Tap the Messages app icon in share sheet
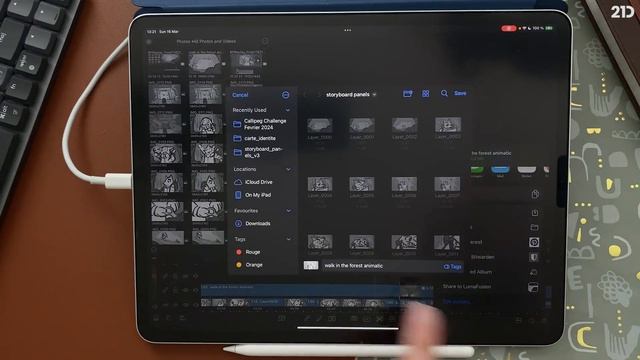The image size is (640, 360). (x=477, y=170)
